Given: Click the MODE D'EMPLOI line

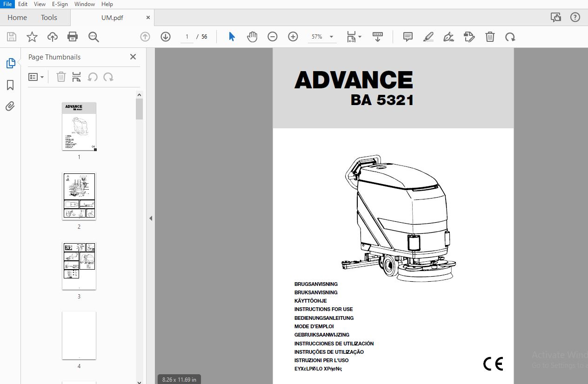Looking at the screenshot, I should coord(314,326).
